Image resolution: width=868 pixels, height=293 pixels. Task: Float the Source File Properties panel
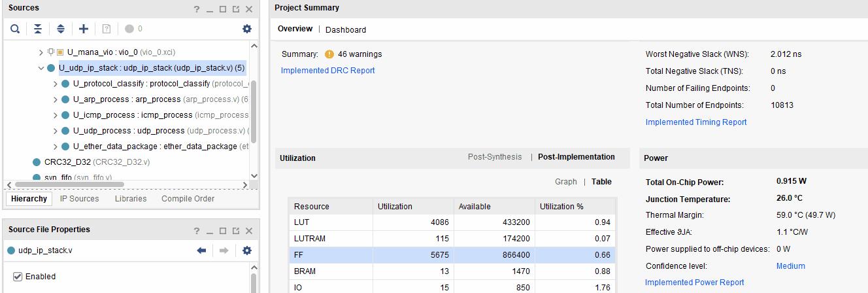(x=235, y=231)
